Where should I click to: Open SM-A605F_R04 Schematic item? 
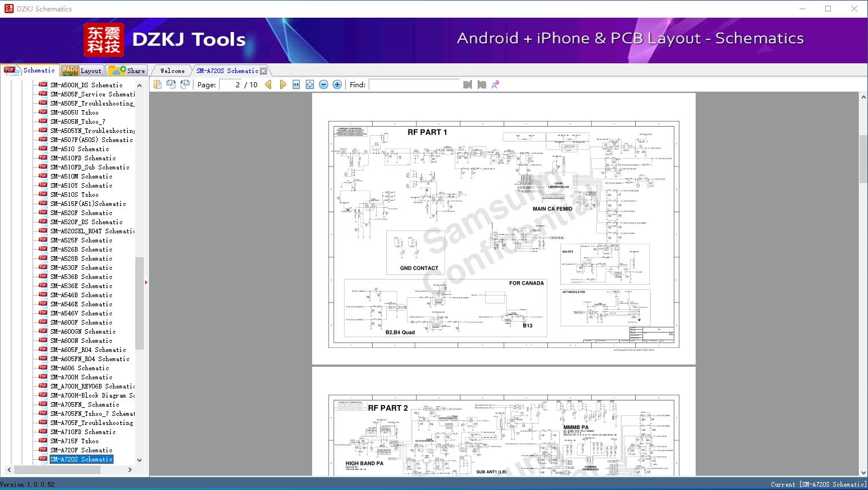[x=88, y=350]
